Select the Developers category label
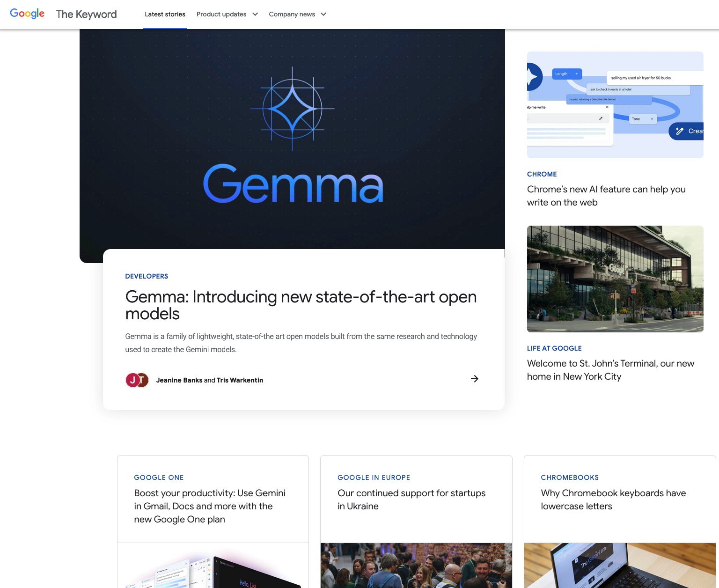This screenshot has width=719, height=588. (x=147, y=276)
